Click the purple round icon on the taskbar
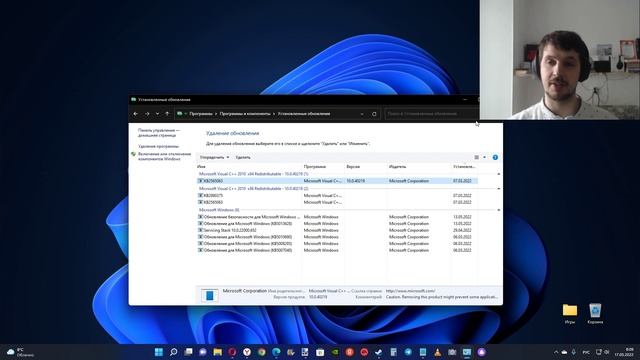This screenshot has width=640, height=360. (482, 352)
